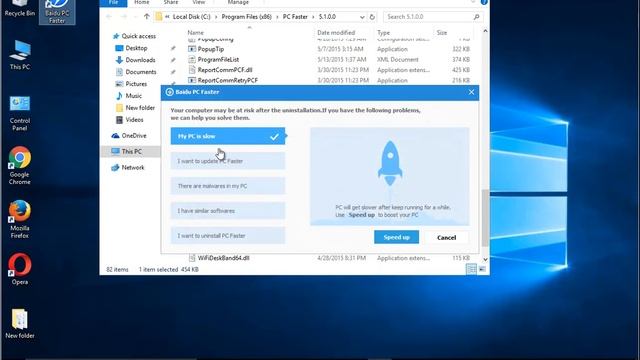Viewport: 640px width, 360px height.
Task: Select Quick access in the navigation pane
Action: (x=138, y=36)
